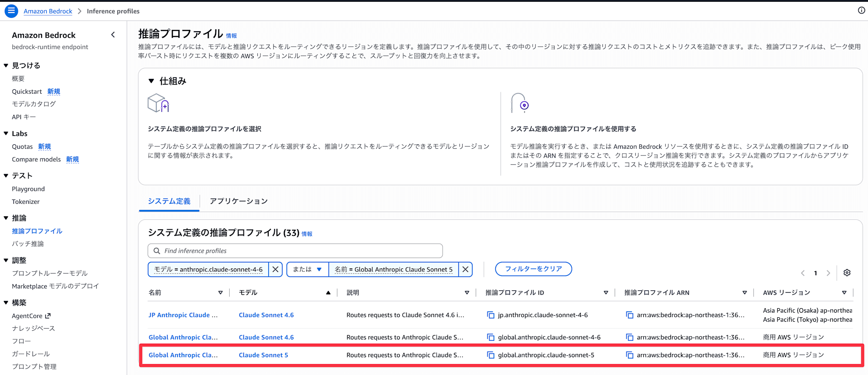Open the または operator dropdown
This screenshot has height=375, width=868.
[307, 269]
